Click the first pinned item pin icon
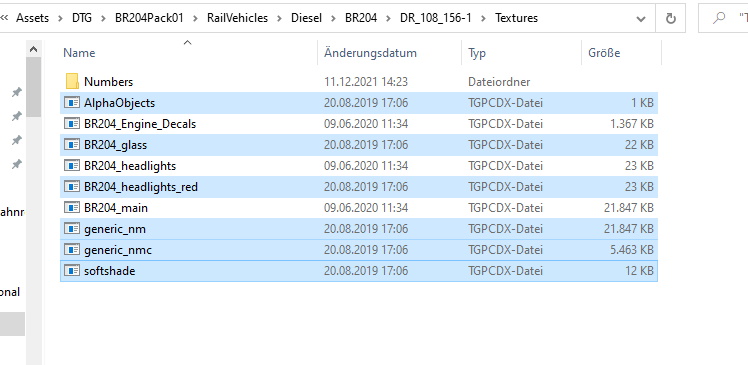748x365 pixels. (x=17, y=92)
